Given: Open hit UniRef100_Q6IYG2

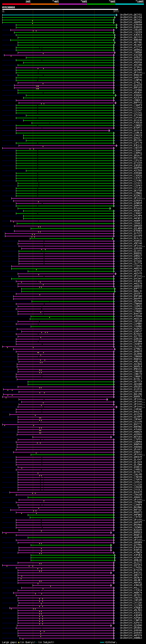Looking at the screenshot, I should (131, 20).
